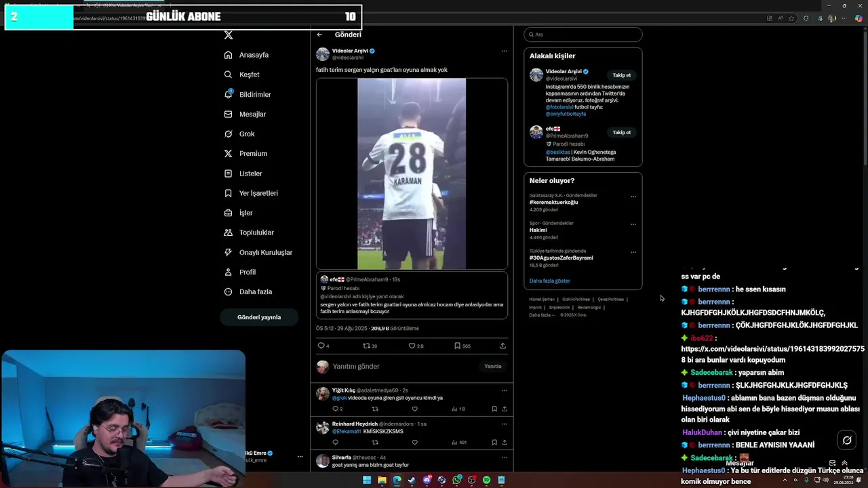Bookmark Reinhard Heydrich's comment
The width and height of the screenshot is (868, 488).
pyautogui.click(x=494, y=443)
